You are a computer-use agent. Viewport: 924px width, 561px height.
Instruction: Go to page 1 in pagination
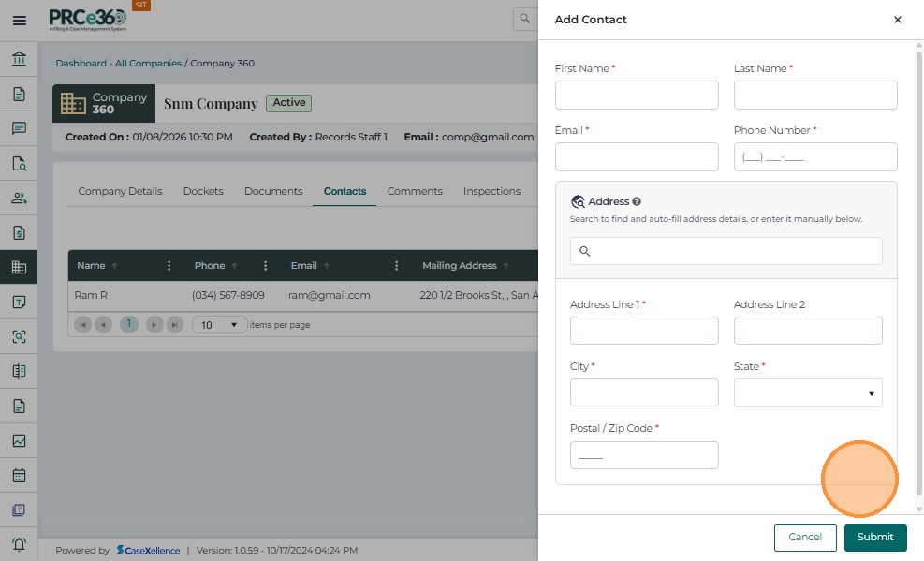click(128, 325)
